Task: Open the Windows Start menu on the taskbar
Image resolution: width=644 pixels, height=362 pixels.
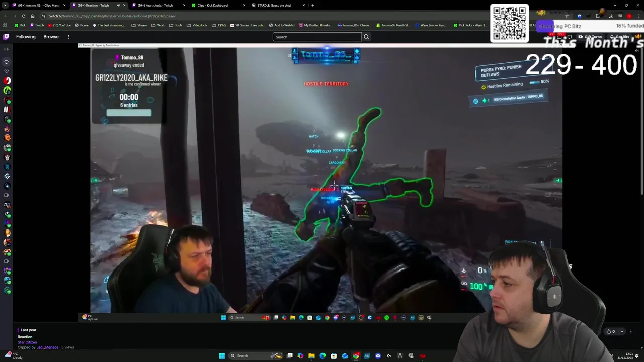Action: pos(222,356)
